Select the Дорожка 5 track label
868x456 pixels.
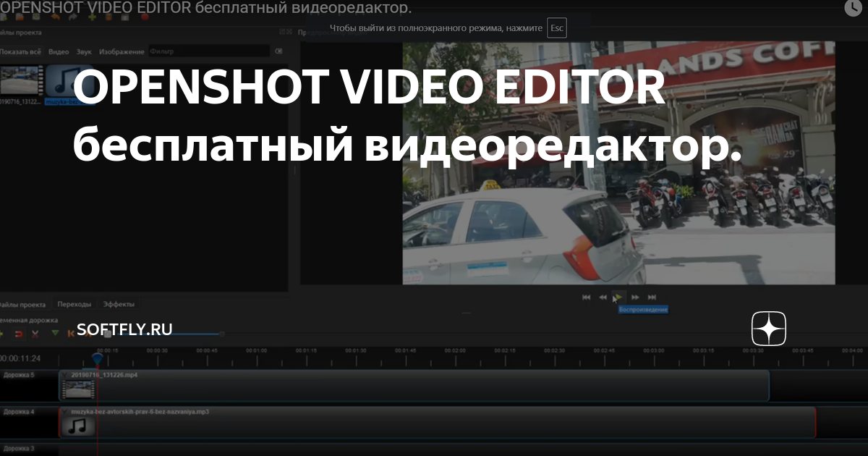click(x=19, y=375)
